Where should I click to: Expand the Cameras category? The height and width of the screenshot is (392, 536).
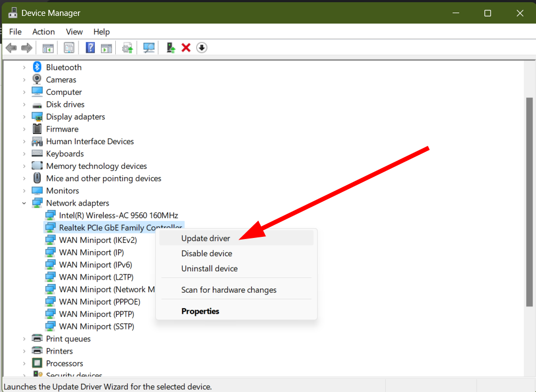pyautogui.click(x=24, y=79)
